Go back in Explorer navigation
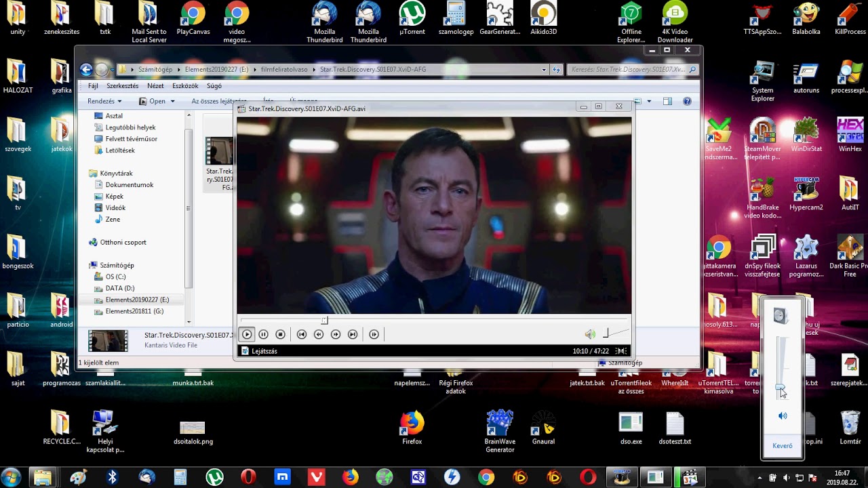Screen dimensions: 868x488 tap(86, 69)
